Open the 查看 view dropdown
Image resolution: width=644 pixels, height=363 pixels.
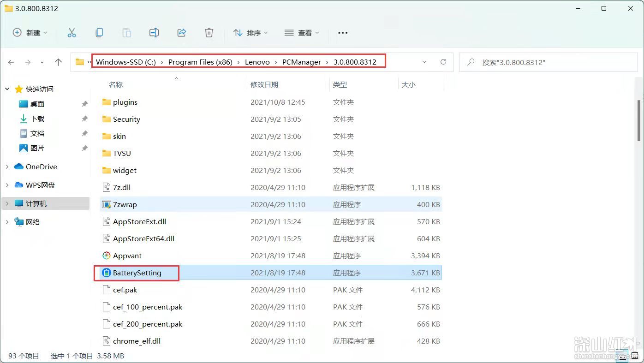click(302, 33)
